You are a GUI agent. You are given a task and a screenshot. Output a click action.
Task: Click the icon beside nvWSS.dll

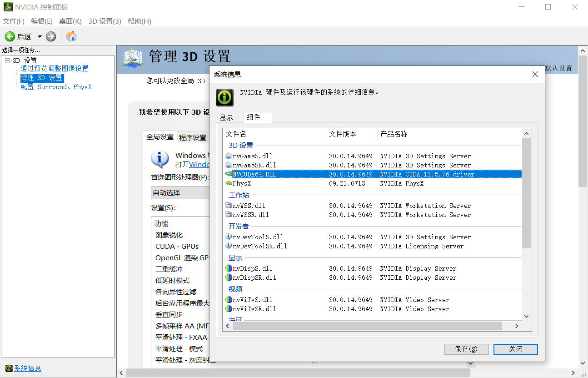click(229, 206)
